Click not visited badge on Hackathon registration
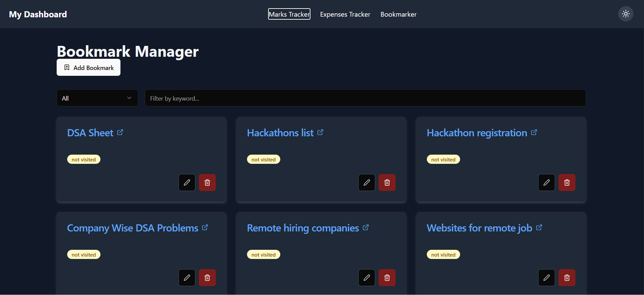 [443, 159]
